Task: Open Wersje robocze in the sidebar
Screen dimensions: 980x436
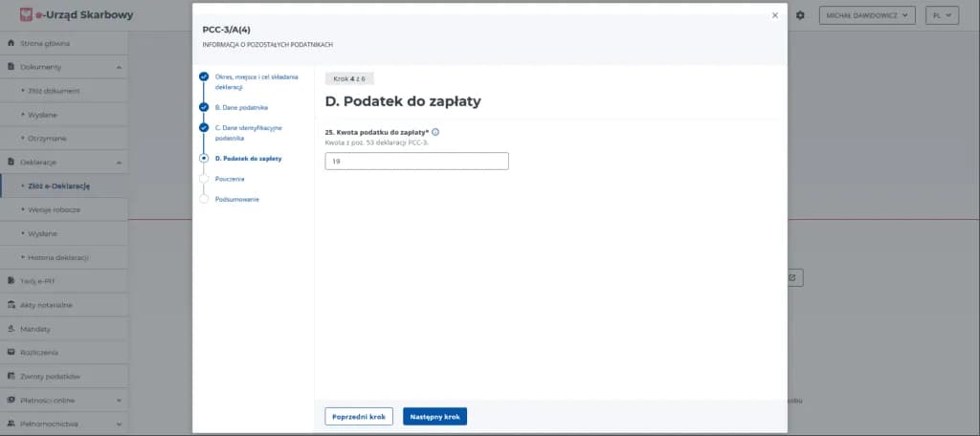Action: point(54,209)
